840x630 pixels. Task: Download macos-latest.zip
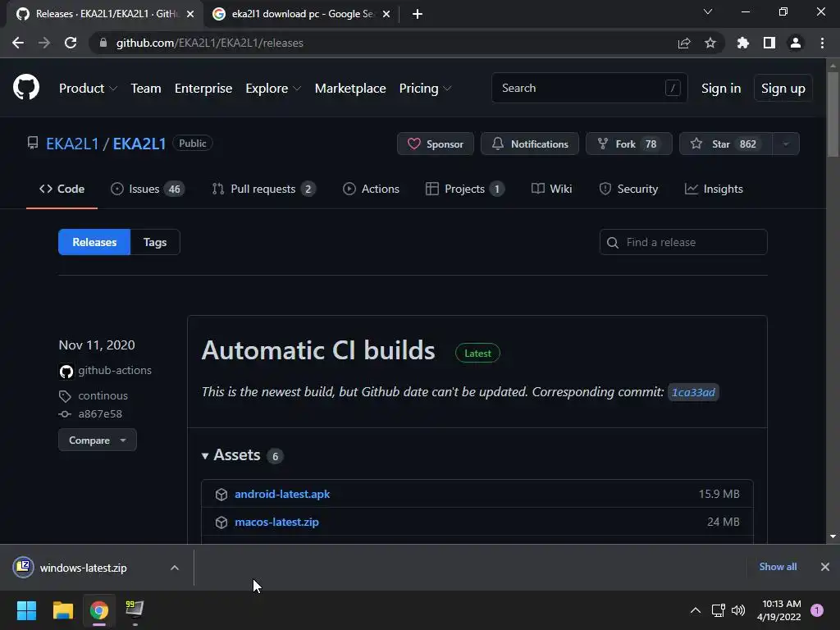[276, 522]
